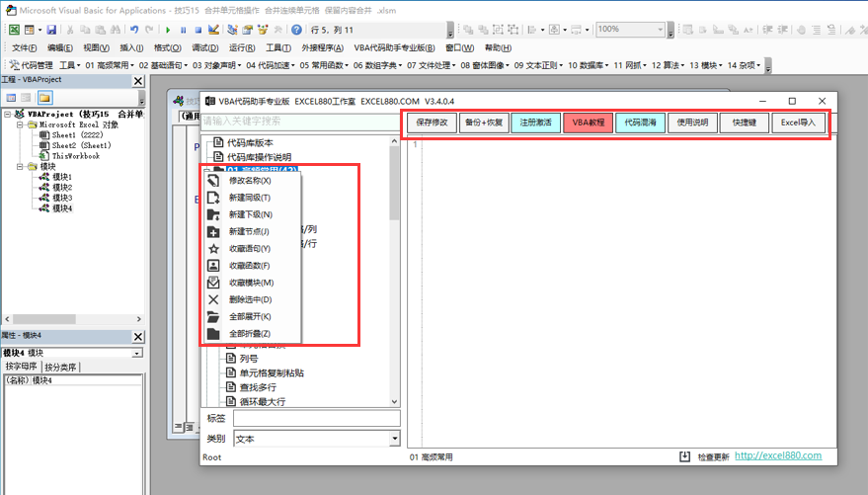Switch to the 按分类序 properties tab
The height and width of the screenshot is (495, 868).
point(60,367)
